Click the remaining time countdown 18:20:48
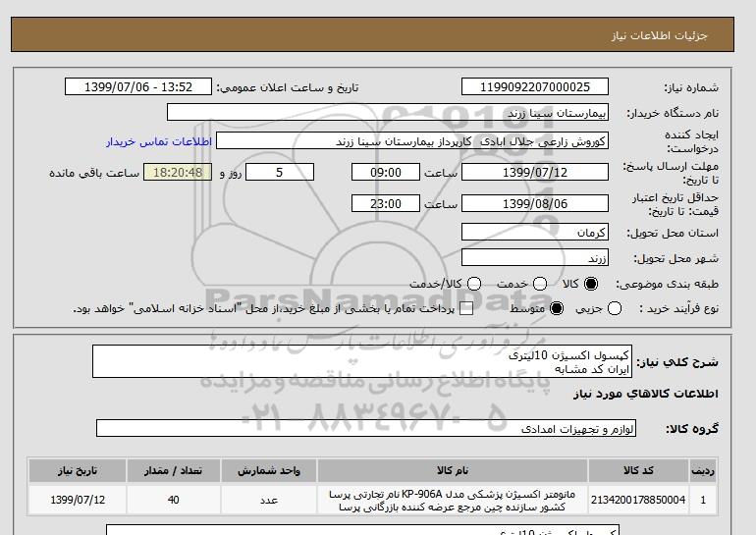The width and height of the screenshot is (756, 535). (x=178, y=173)
